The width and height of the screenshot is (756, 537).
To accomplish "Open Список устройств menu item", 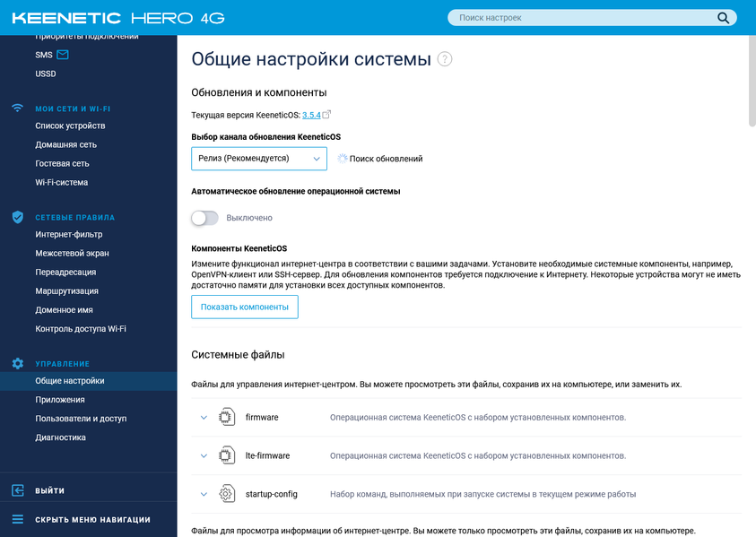I will pos(70,126).
